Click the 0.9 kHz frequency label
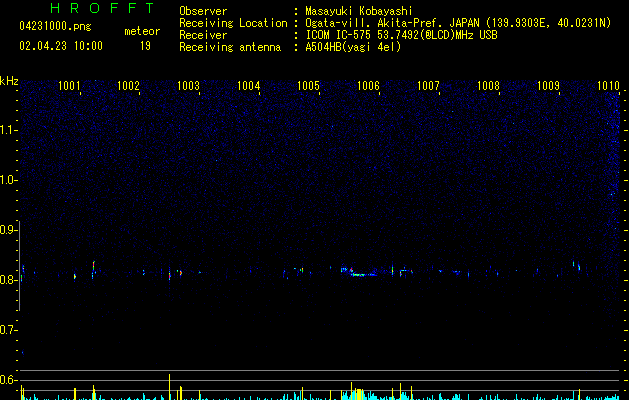This screenshot has height=400, width=629. click(8, 230)
